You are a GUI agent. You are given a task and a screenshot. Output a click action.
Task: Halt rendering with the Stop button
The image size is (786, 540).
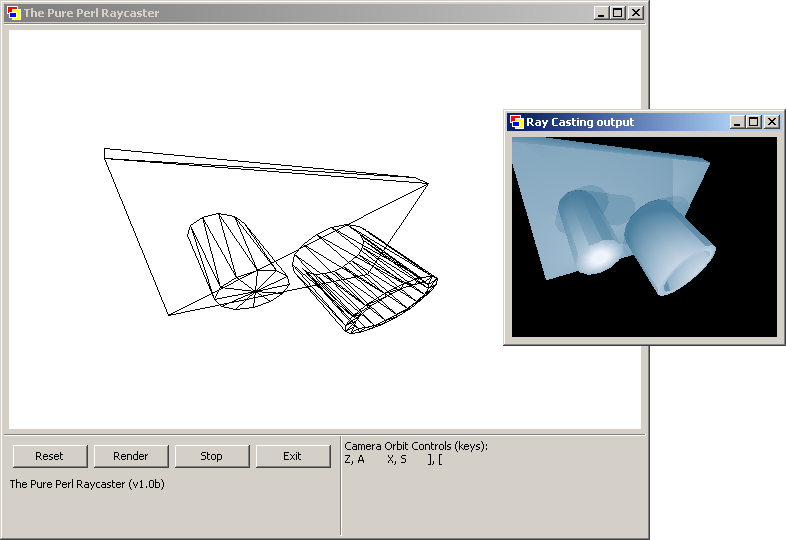click(212, 456)
